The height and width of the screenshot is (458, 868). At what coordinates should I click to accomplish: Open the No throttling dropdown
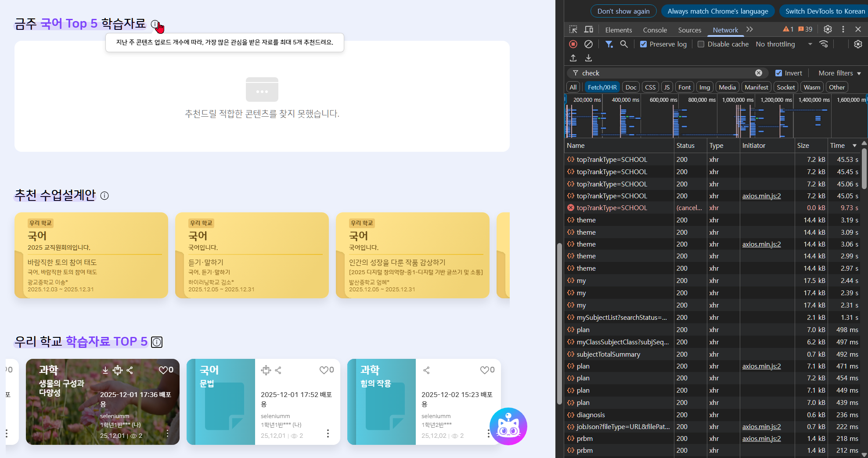(x=783, y=44)
